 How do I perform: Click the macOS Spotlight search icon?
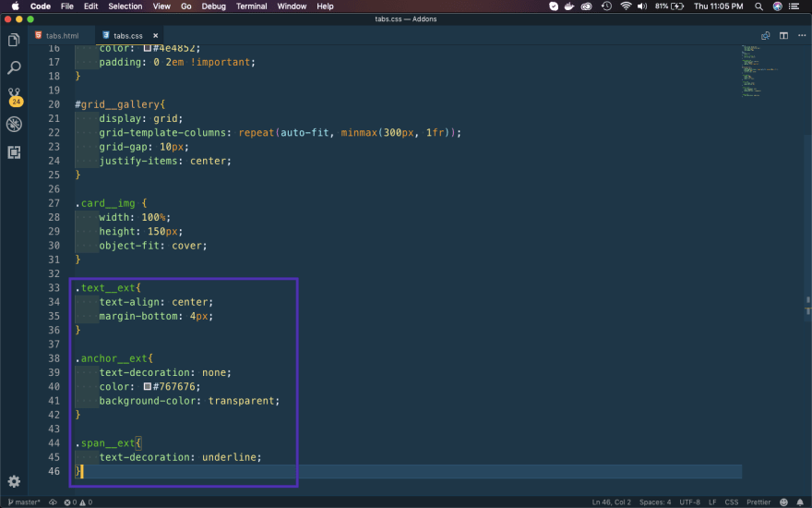(758, 6)
